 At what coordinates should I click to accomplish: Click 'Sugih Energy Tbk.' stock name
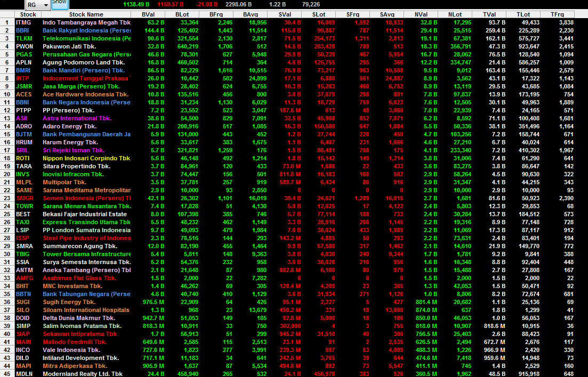[x=69, y=302]
